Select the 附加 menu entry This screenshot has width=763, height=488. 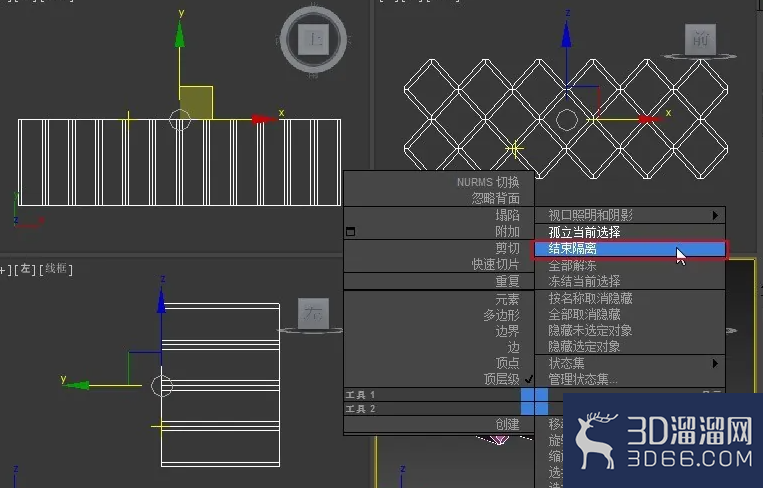point(507,232)
